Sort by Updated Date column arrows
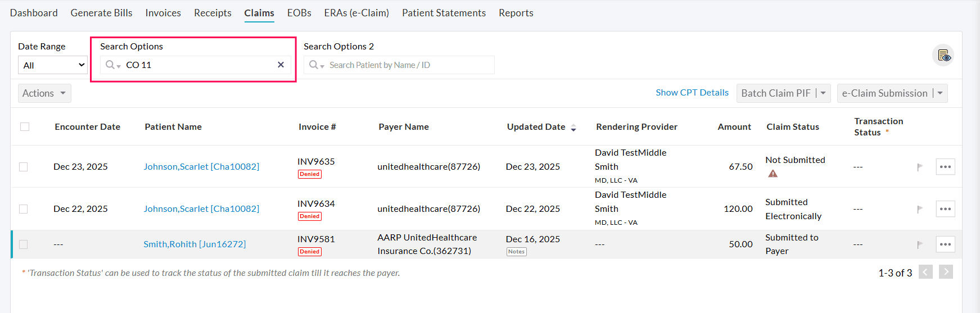980x313 pixels. [573, 128]
